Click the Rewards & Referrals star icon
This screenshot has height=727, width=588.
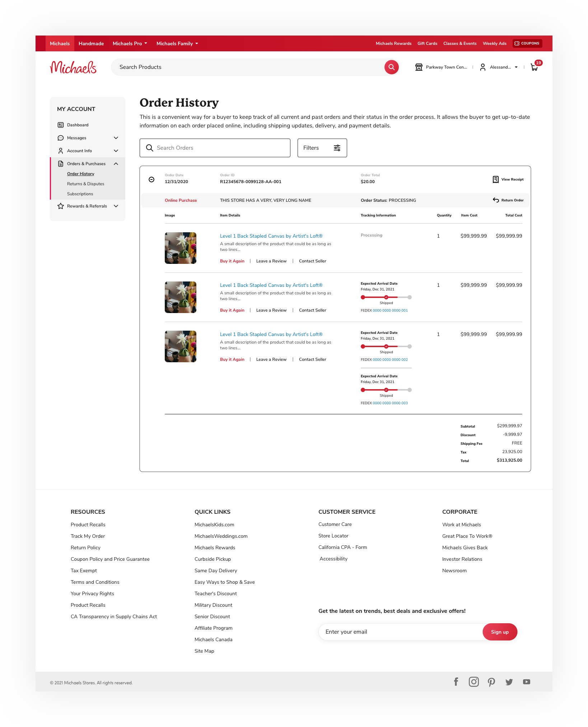[61, 206]
